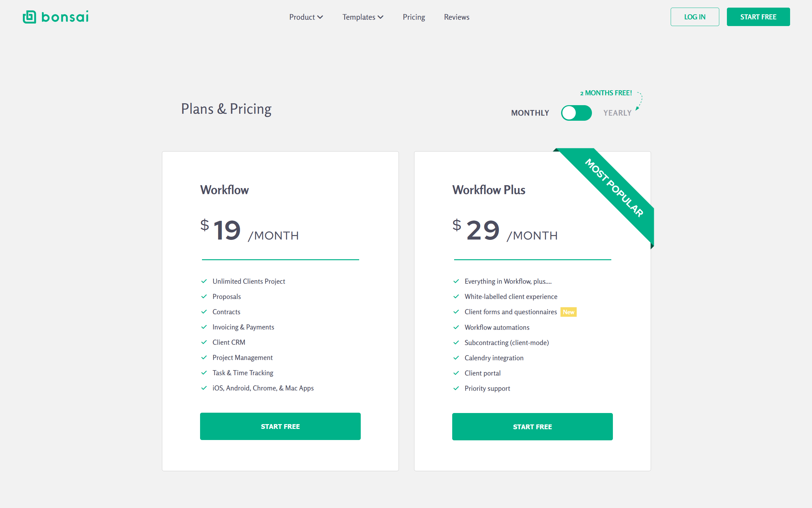This screenshot has width=812, height=508.
Task: Click START FREE under the Workflow plan
Action: [x=280, y=426]
